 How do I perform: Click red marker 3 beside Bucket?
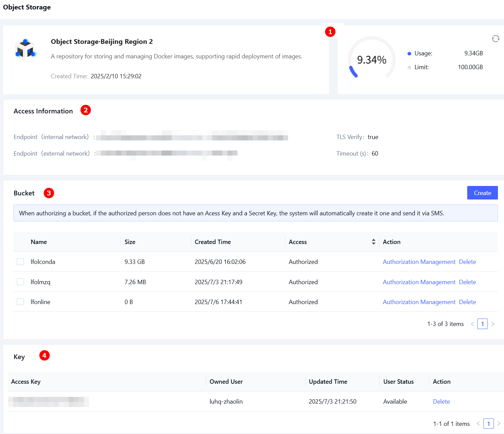click(49, 193)
